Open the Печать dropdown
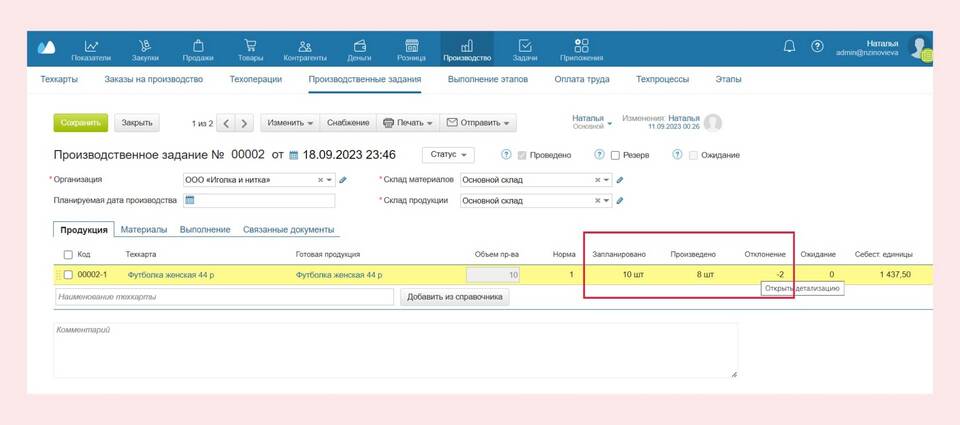 [408, 123]
